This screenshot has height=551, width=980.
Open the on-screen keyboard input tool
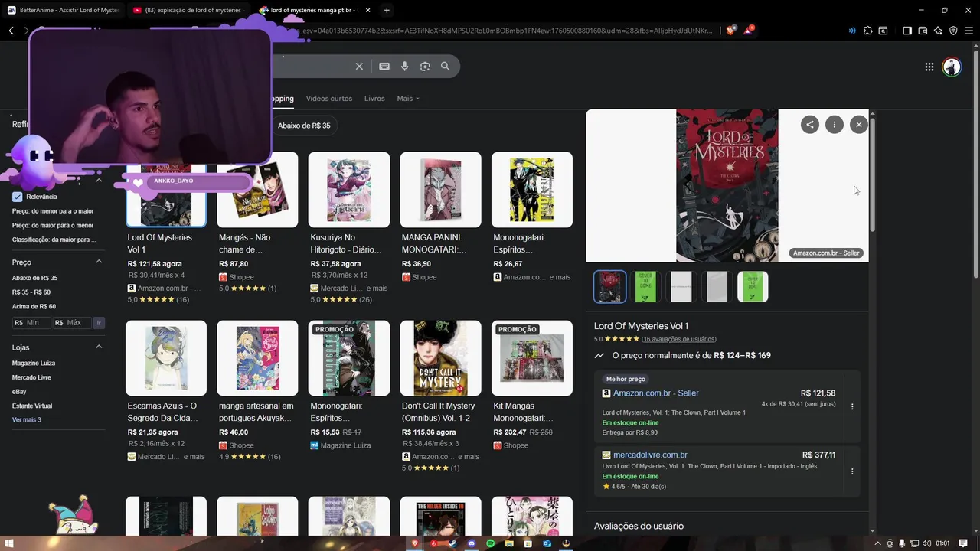pos(384,67)
